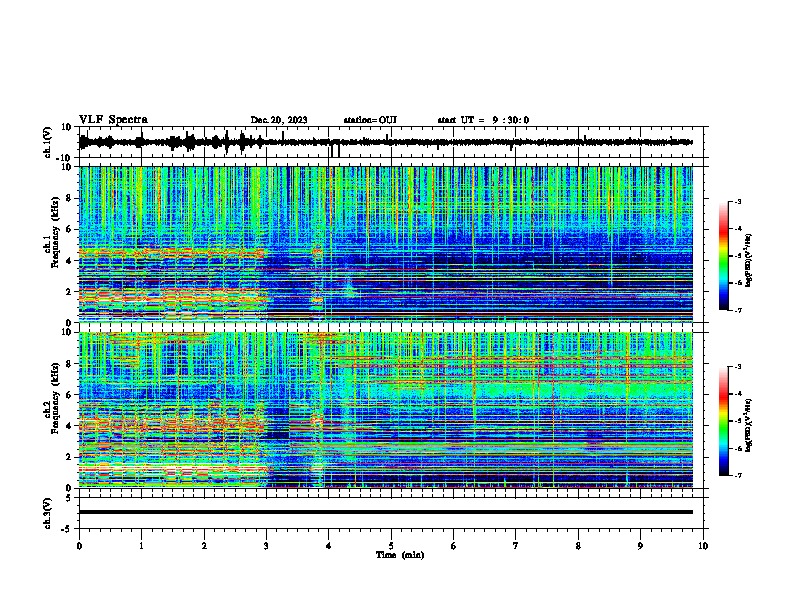Click the log(PSD) units label beside ch.2 color bar
792x612 pixels.
pyautogui.click(x=749, y=425)
